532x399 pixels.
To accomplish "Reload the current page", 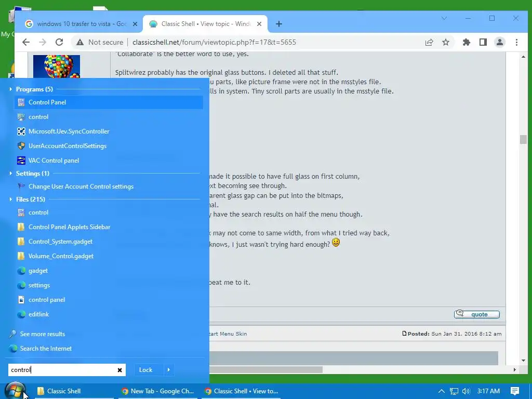I will tap(59, 42).
